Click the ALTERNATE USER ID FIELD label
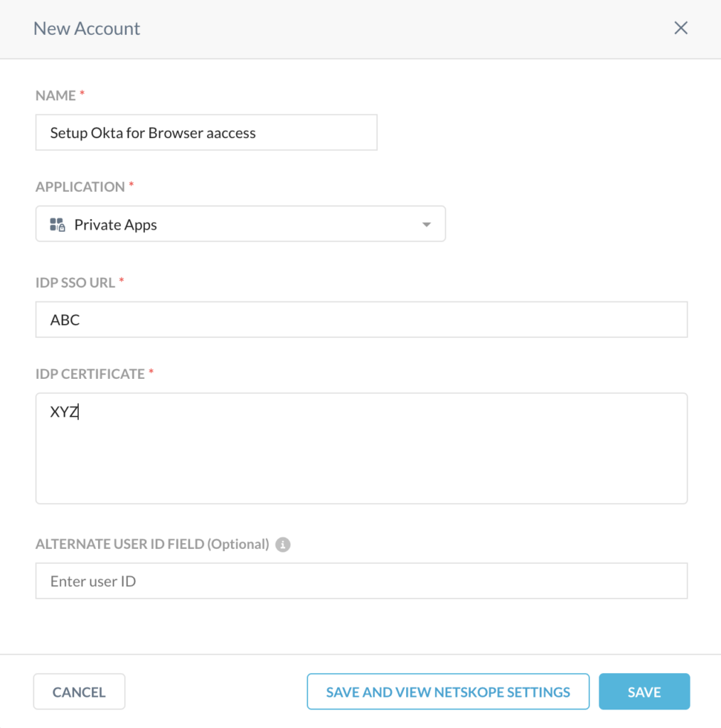Viewport: 721px width, 728px height. 152,544
